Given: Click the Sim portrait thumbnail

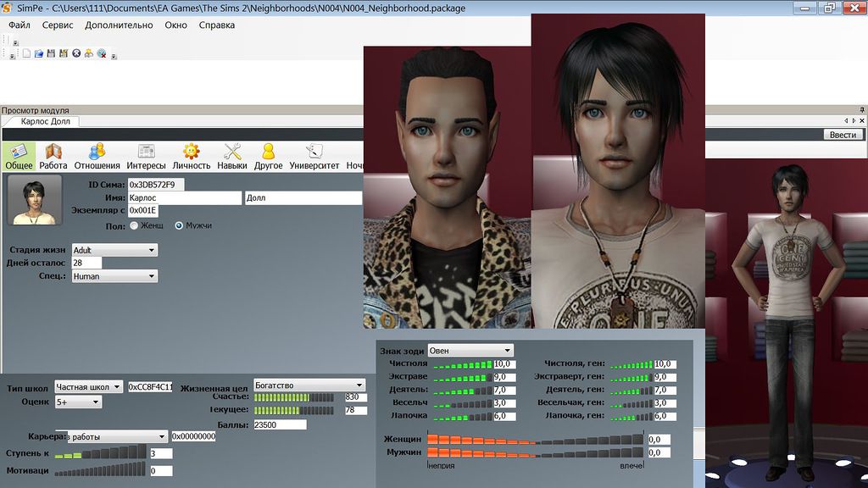Looking at the screenshot, I should coord(34,200).
